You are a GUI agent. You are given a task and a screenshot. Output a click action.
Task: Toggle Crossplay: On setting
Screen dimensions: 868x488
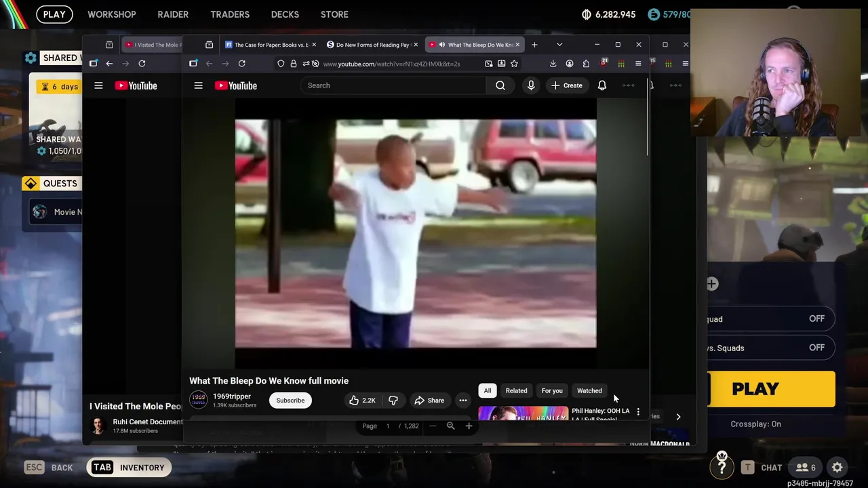coord(755,424)
